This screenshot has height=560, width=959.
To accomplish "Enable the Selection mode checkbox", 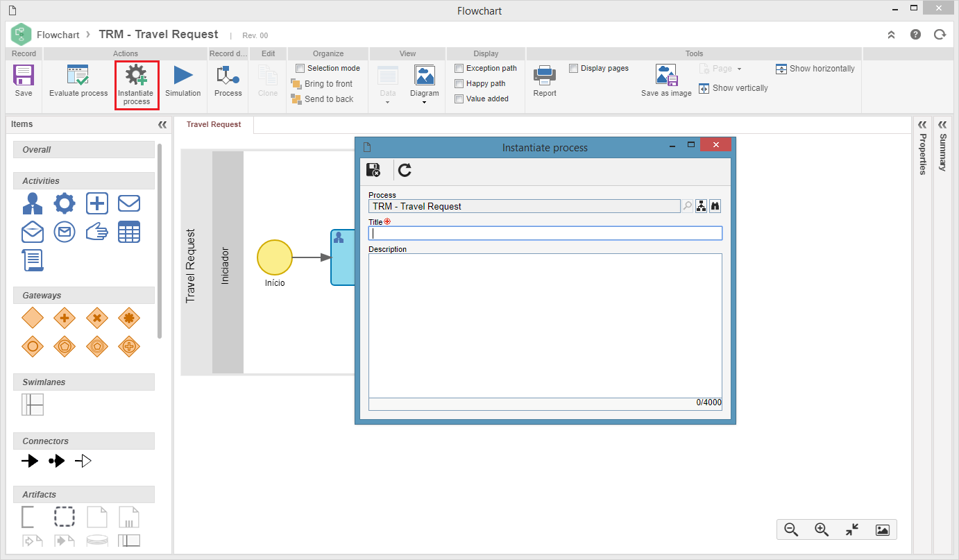I will (300, 68).
